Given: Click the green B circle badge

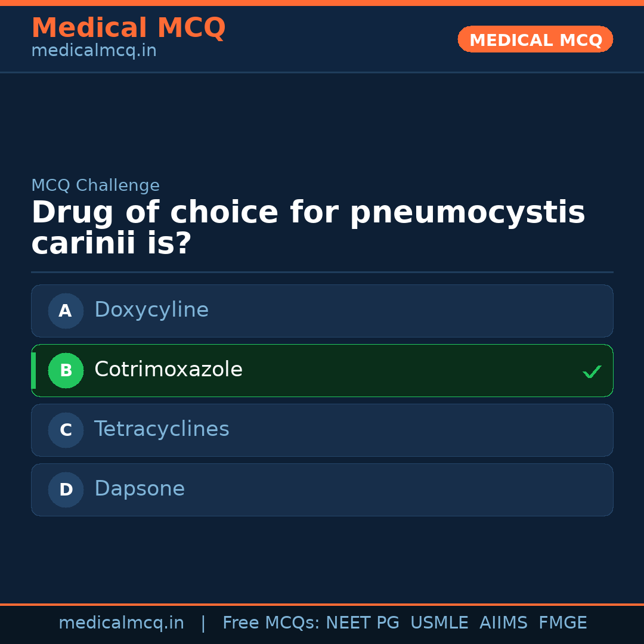Looking at the screenshot, I should point(66,370).
